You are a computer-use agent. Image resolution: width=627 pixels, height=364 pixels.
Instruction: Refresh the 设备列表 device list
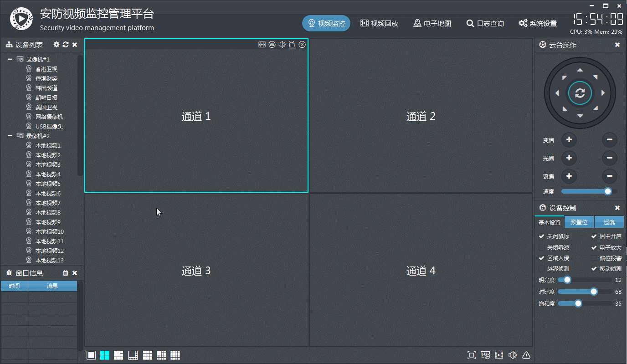[x=65, y=45]
